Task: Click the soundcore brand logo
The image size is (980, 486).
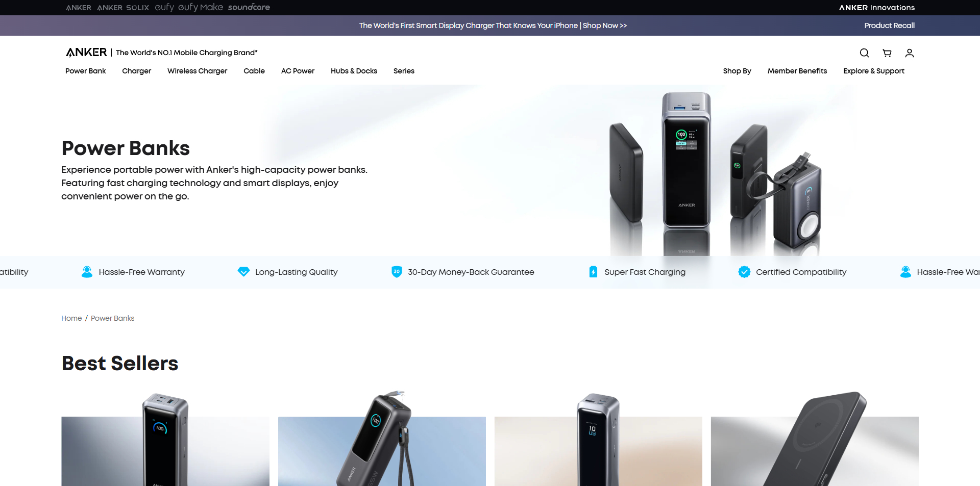Action: click(249, 7)
